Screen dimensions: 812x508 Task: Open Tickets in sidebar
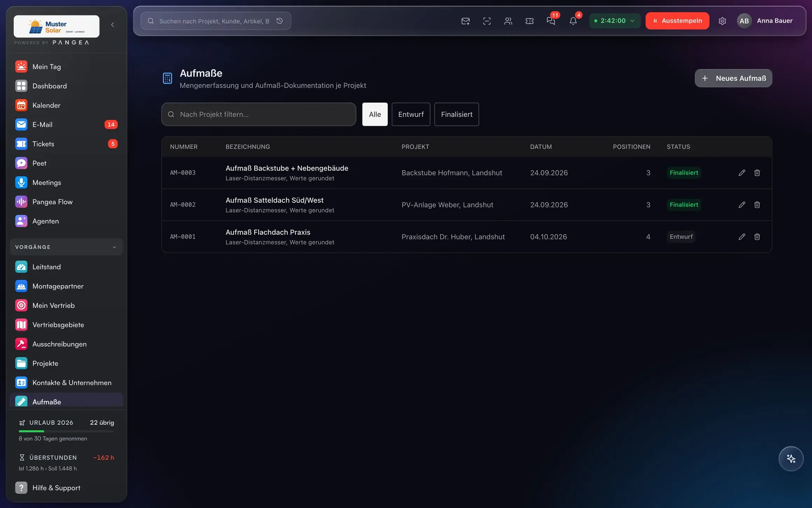tap(66, 144)
